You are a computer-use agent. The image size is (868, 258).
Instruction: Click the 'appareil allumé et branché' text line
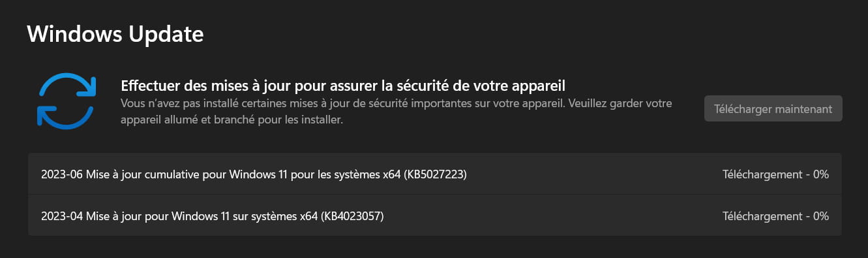232,120
